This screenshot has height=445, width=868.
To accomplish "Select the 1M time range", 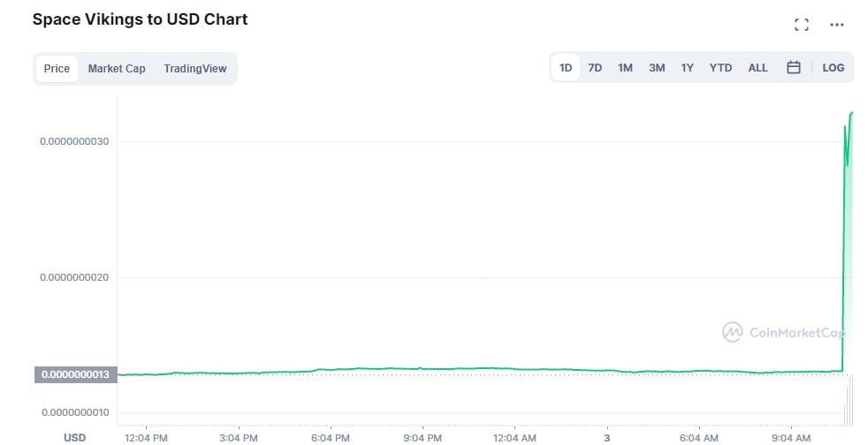I will 625,67.
